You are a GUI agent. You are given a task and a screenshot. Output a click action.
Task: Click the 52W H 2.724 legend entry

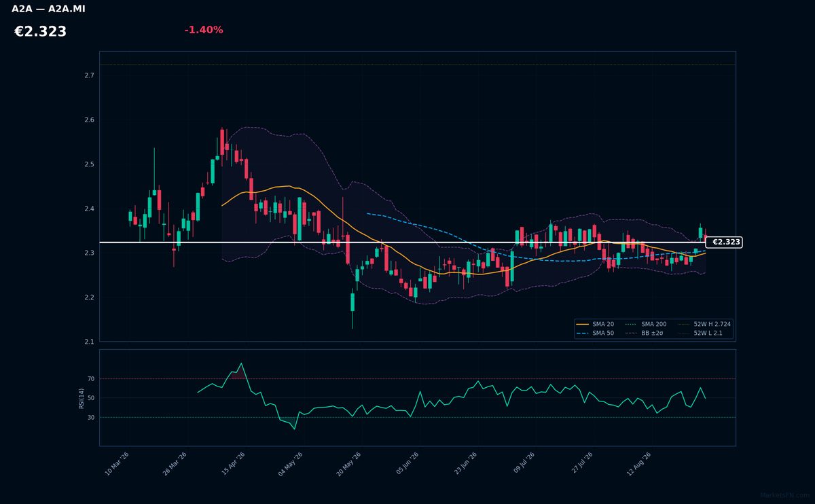click(x=704, y=324)
